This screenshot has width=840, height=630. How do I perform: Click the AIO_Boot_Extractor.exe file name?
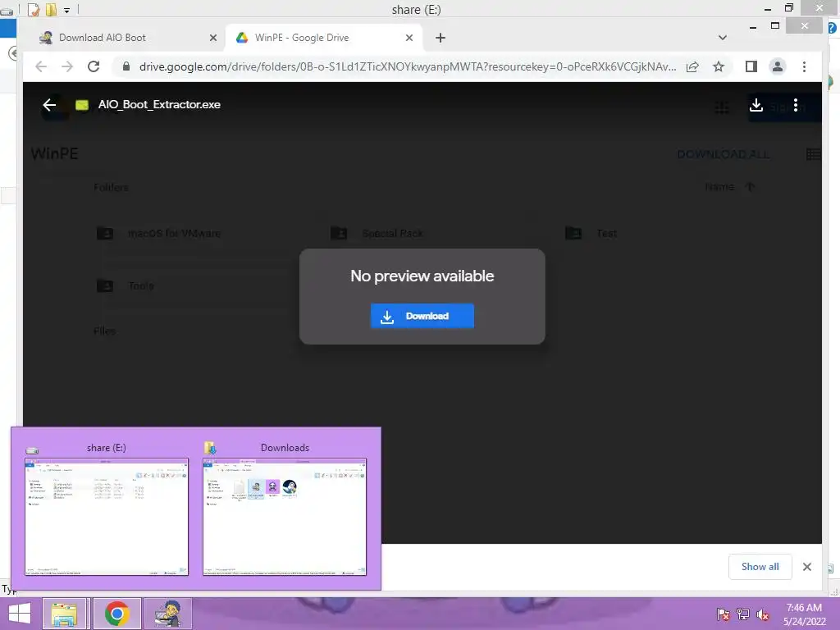[159, 104]
